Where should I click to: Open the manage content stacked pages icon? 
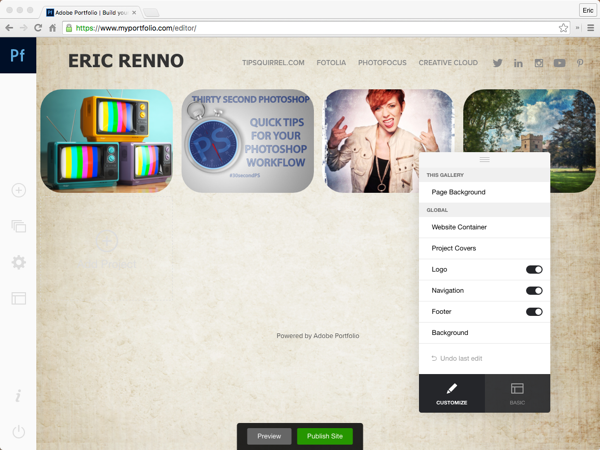click(x=18, y=226)
